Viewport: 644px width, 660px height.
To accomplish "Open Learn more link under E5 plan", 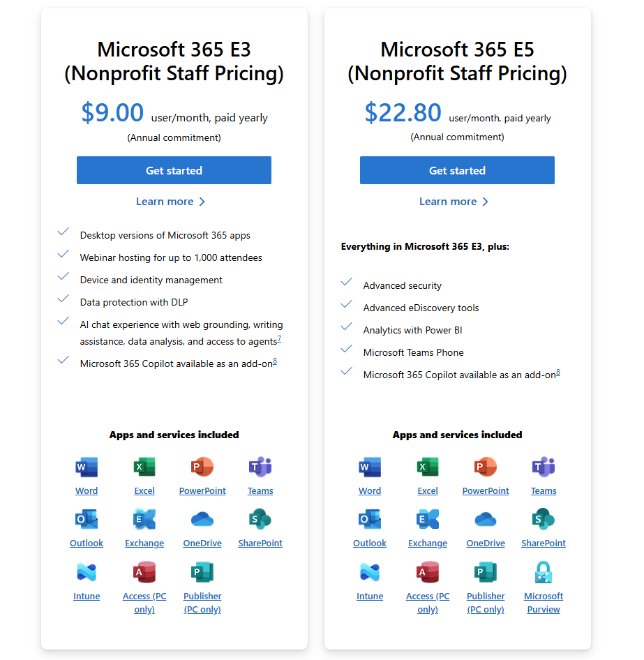I will coord(454,202).
